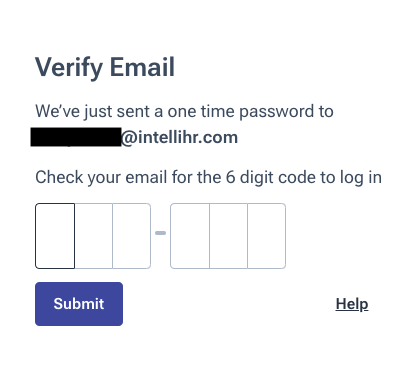
Task: Click the blacked-out part of the email address
Action: click(76, 137)
